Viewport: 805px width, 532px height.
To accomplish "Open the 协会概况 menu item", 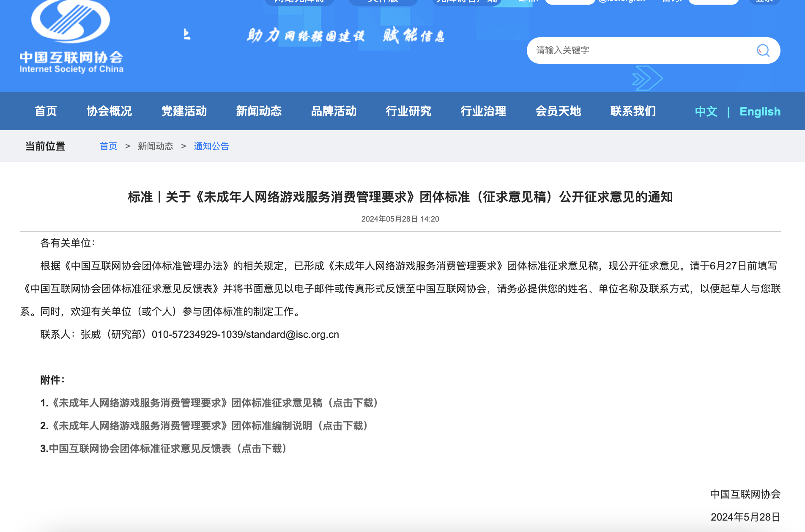I will (109, 111).
